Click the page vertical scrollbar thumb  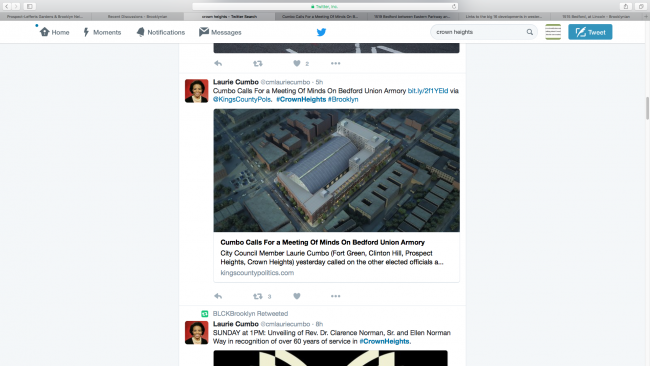pos(647,108)
